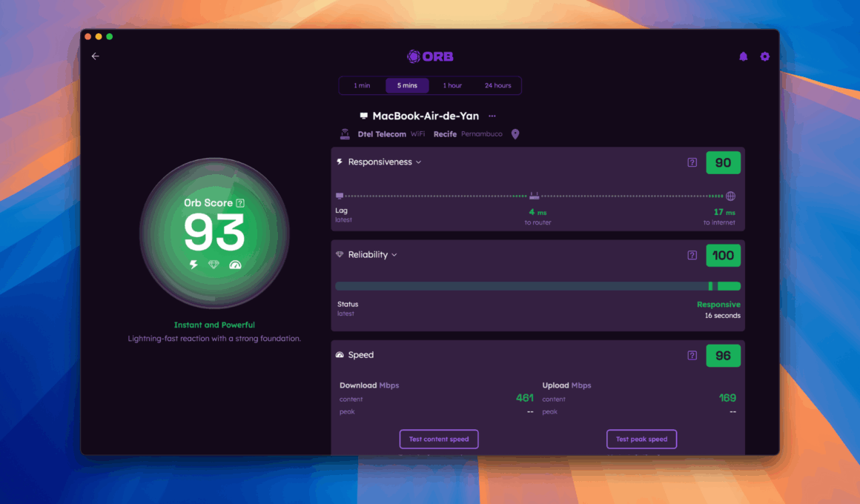Click the Responsiveness score 90 badge

723,162
